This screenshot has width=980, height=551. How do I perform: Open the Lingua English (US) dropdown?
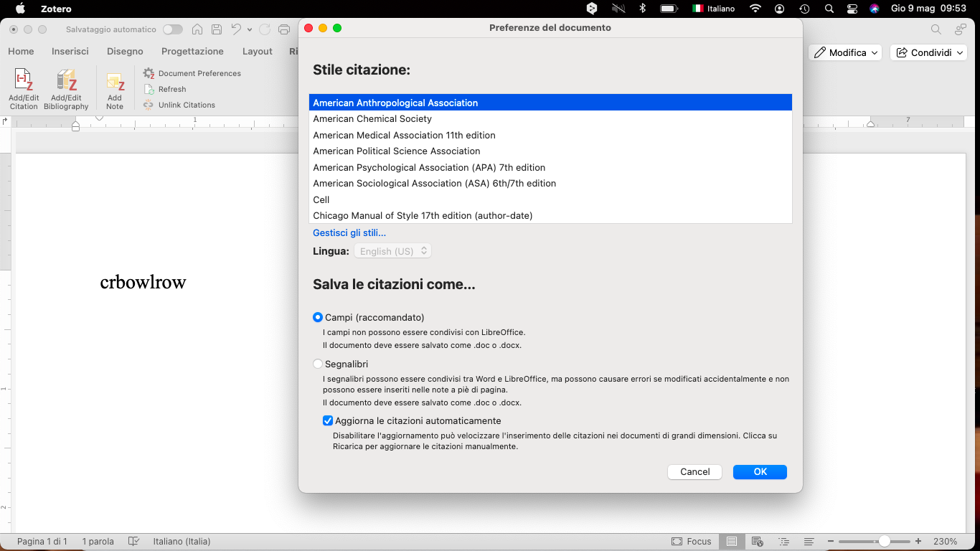click(393, 251)
